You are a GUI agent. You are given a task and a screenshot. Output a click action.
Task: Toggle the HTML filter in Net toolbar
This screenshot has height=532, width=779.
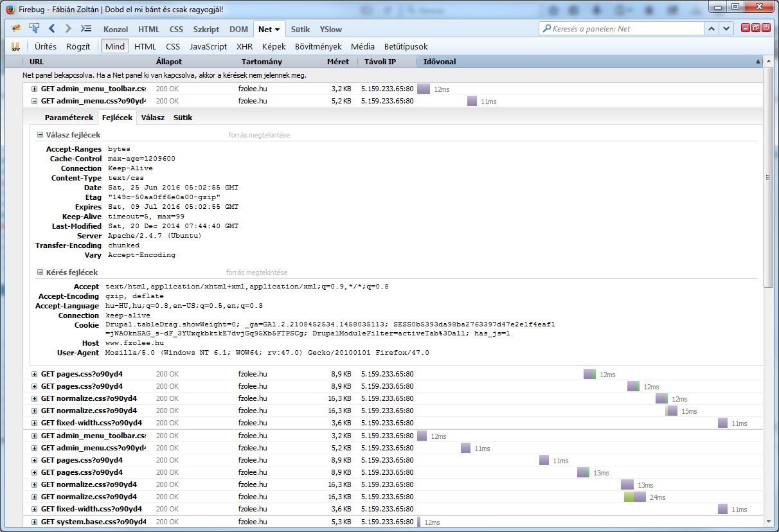tap(145, 46)
